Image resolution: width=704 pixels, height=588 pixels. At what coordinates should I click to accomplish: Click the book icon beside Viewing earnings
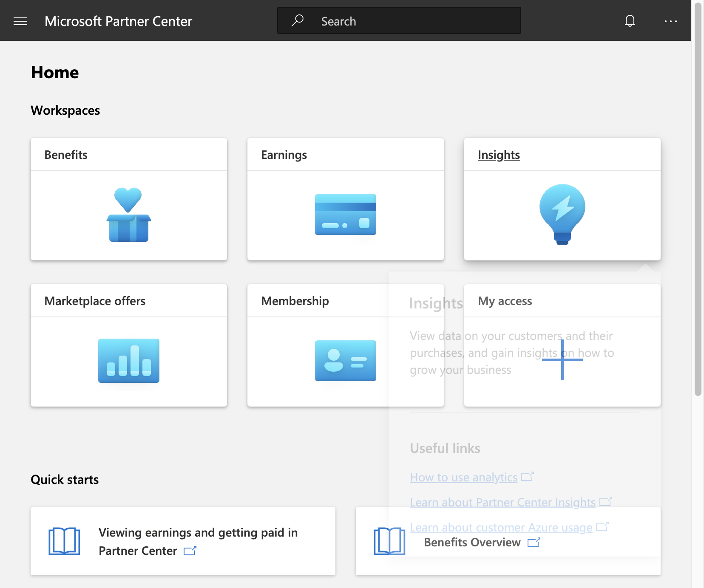coord(64,541)
